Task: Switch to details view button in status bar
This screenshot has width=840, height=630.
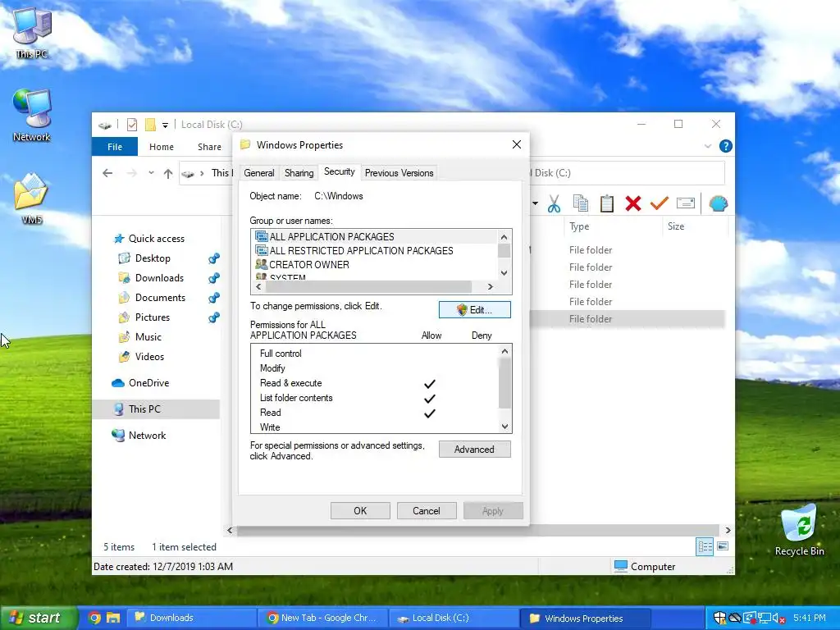Action: pyautogui.click(x=705, y=546)
